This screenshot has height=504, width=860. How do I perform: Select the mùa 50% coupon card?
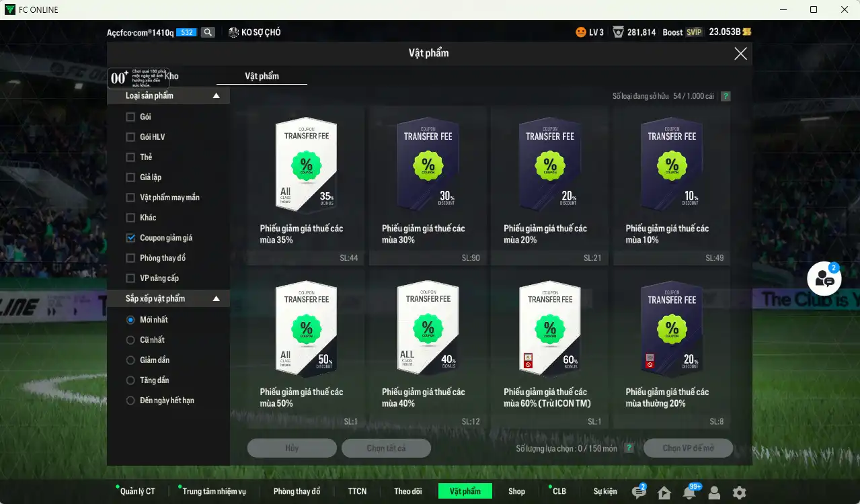click(x=306, y=349)
